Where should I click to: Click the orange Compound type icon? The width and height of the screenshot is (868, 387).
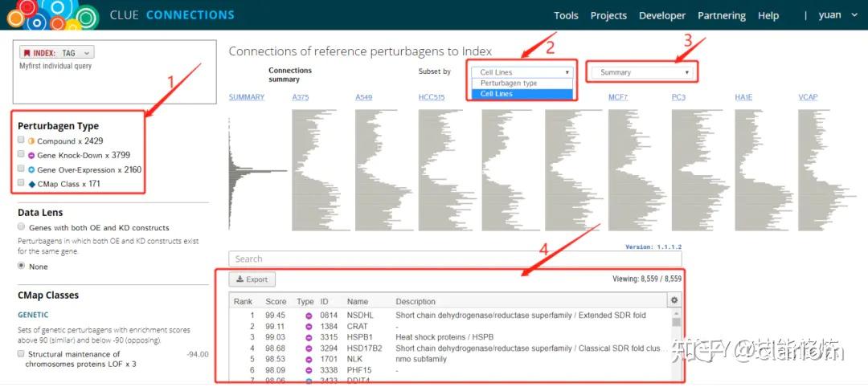point(31,141)
